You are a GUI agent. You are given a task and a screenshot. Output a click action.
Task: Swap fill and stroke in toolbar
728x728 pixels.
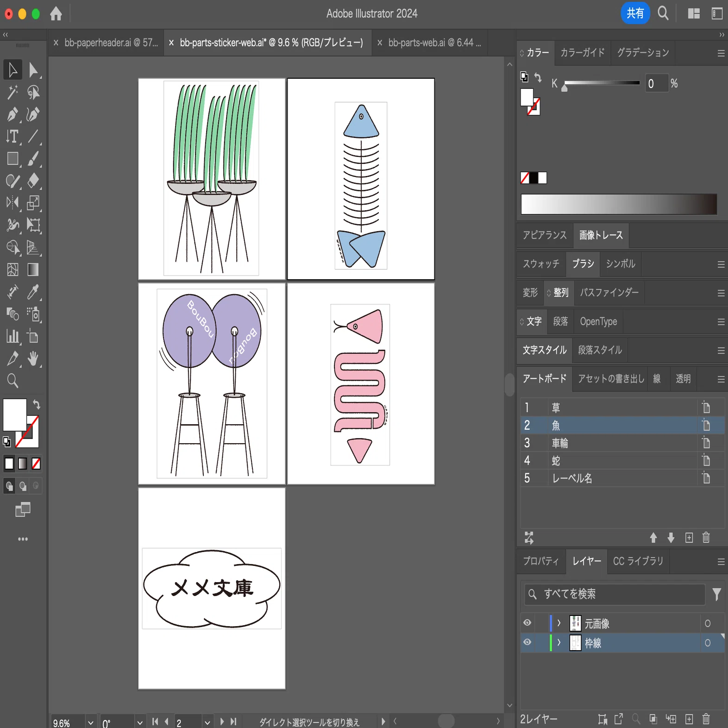point(36,405)
